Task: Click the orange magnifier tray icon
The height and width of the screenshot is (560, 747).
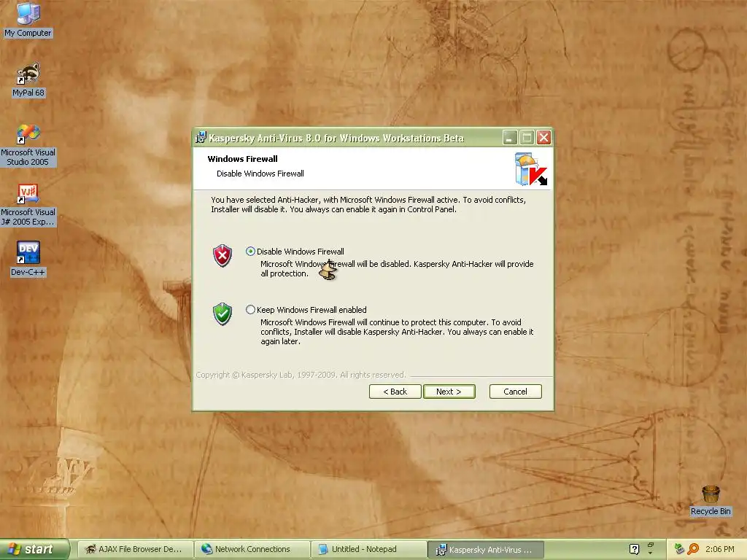Action: click(x=693, y=549)
